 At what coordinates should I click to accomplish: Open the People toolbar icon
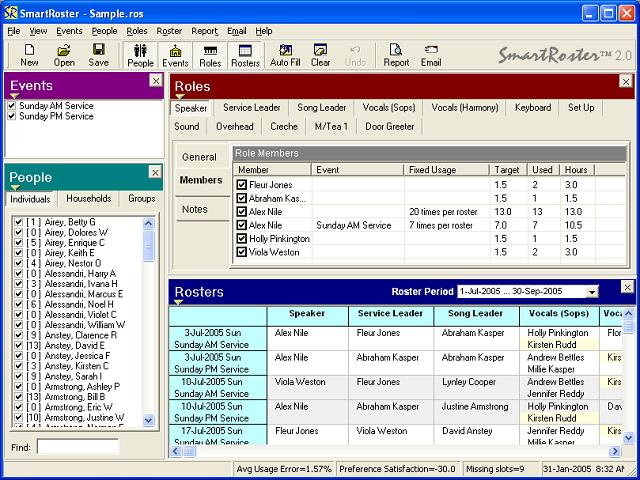pyautogui.click(x=141, y=55)
